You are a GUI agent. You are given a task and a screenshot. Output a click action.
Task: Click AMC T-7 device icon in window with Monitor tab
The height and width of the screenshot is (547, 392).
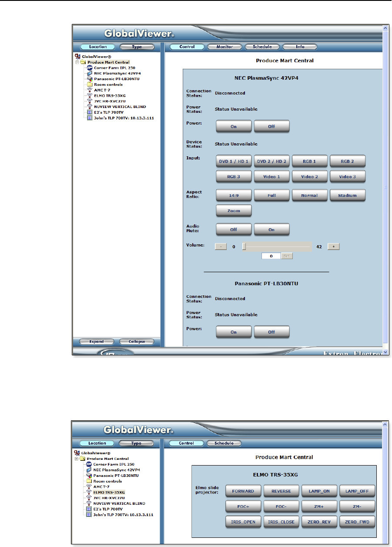(x=90, y=90)
